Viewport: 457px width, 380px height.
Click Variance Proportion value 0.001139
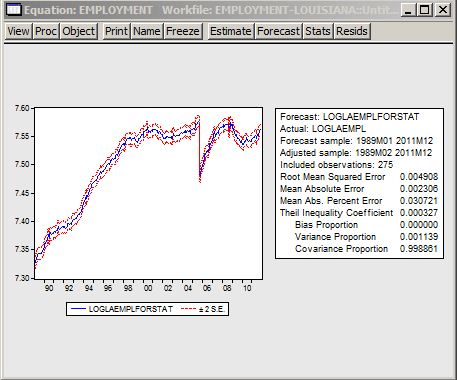pyautogui.click(x=419, y=237)
